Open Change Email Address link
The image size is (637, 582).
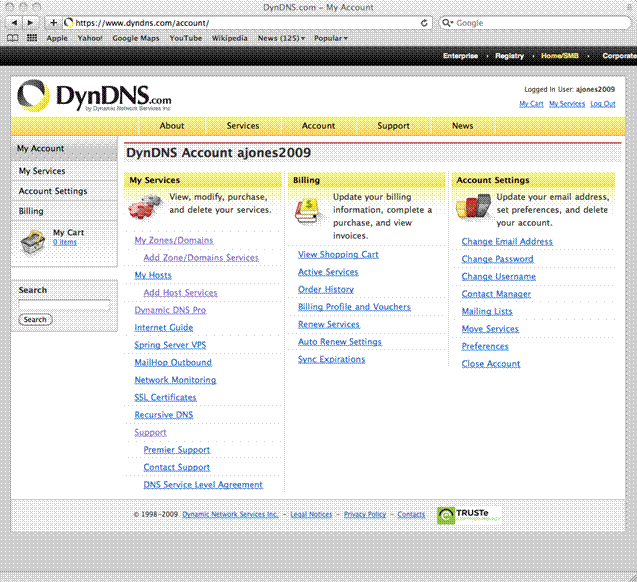[507, 242]
